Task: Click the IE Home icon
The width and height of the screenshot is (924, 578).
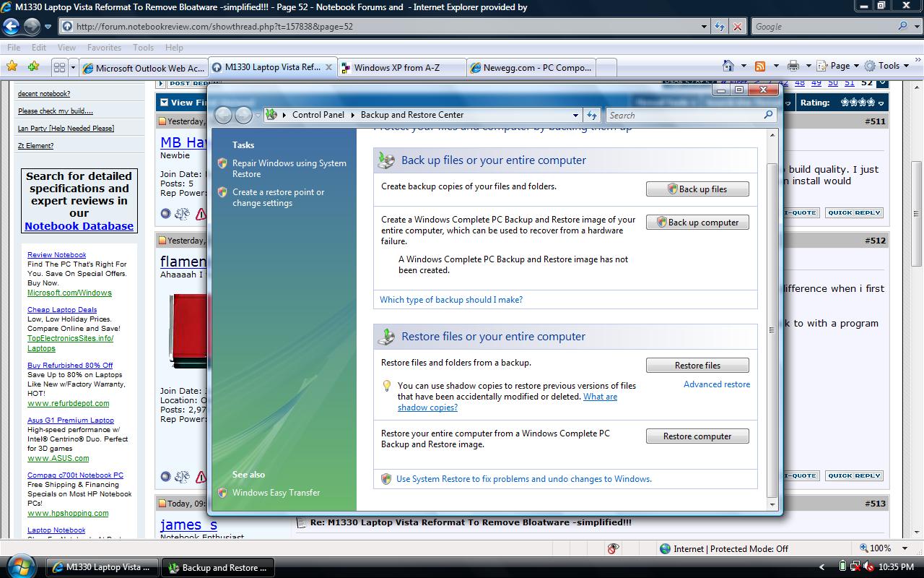Action: click(728, 66)
